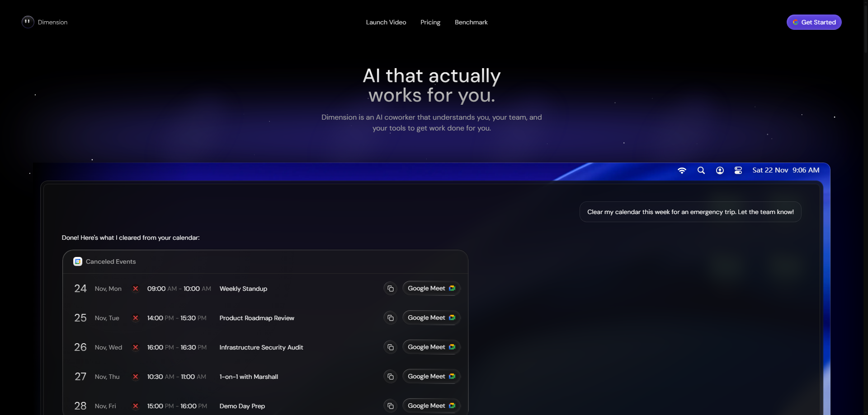Click the Get Started button
This screenshot has width=868, height=415.
click(x=813, y=22)
